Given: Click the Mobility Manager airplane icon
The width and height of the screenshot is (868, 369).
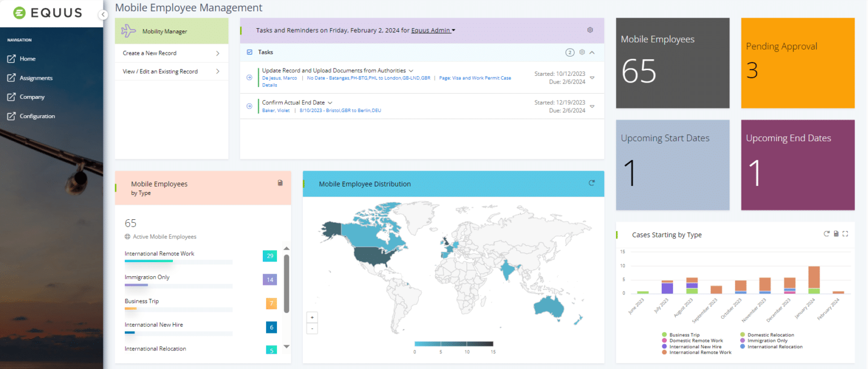Looking at the screenshot, I should point(130,31).
